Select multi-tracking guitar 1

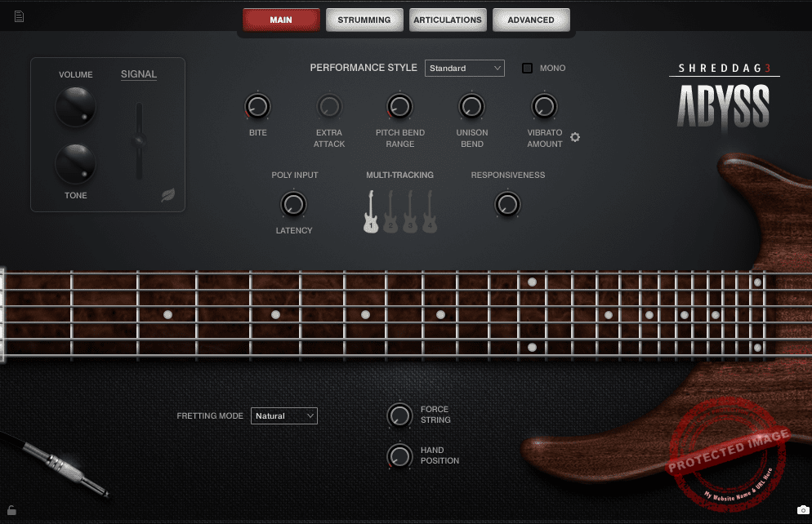[371, 211]
